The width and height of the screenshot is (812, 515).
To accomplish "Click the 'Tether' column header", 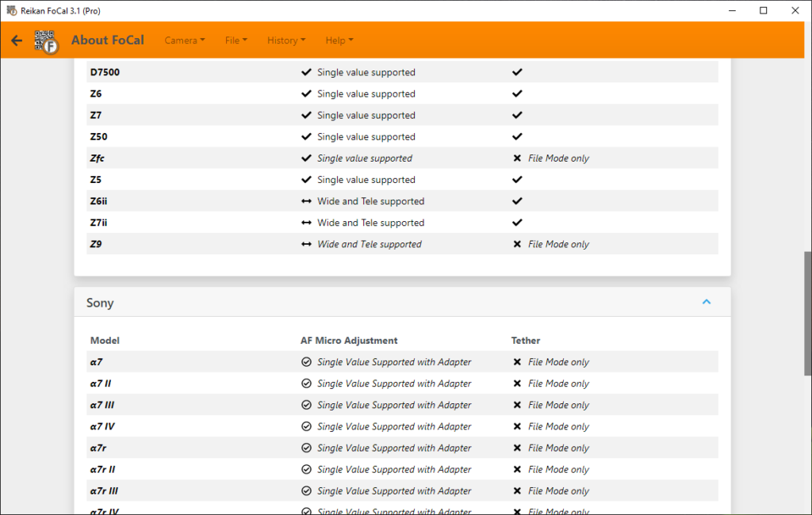I will (x=526, y=341).
